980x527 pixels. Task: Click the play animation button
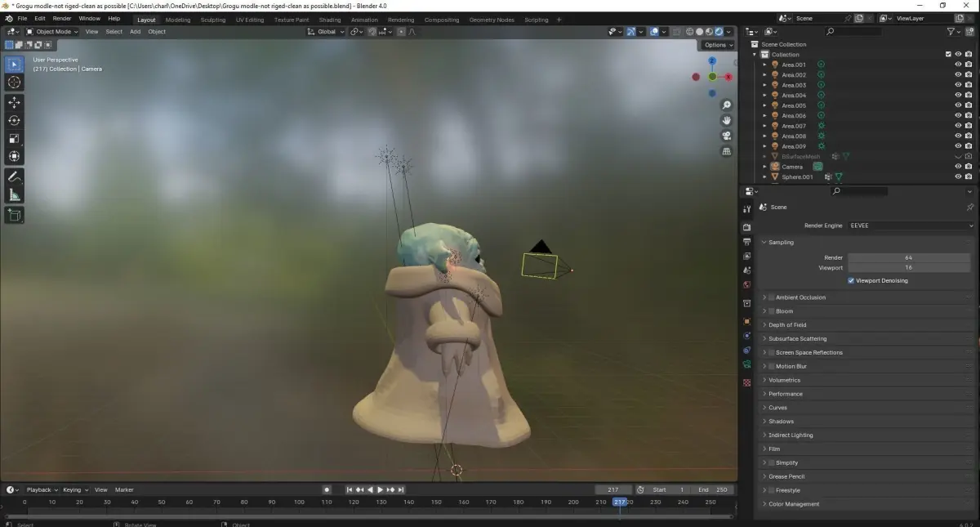(x=380, y=490)
